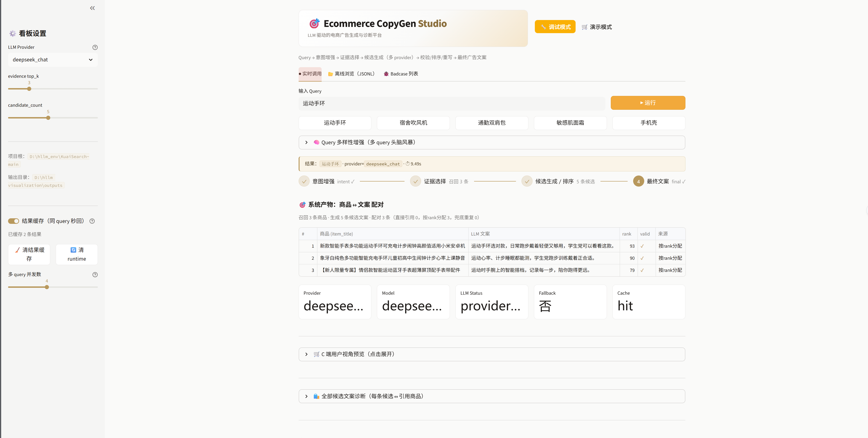Click Cache metric showing hit
This screenshot has width=868, height=438.
(x=649, y=302)
